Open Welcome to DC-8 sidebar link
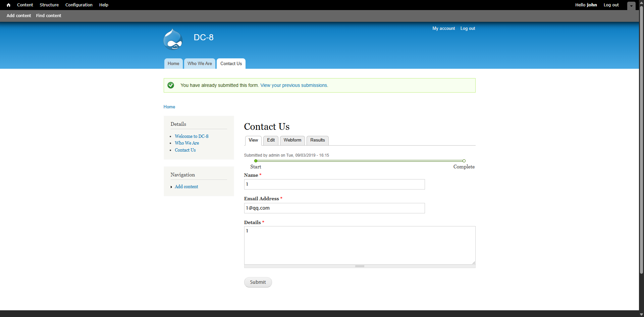The width and height of the screenshot is (644, 317). [192, 137]
